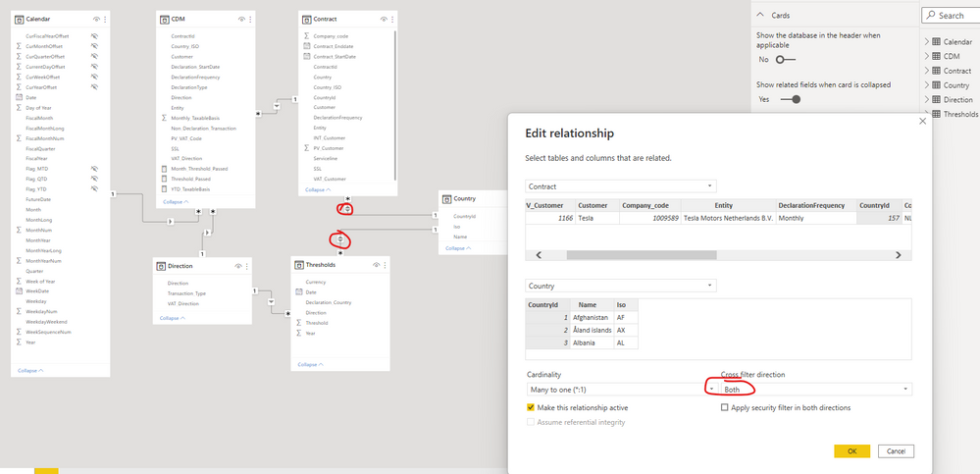Screen dimensions: 980x474
Task: Open the Contract table dropdown in the dialog
Action: click(x=621, y=186)
